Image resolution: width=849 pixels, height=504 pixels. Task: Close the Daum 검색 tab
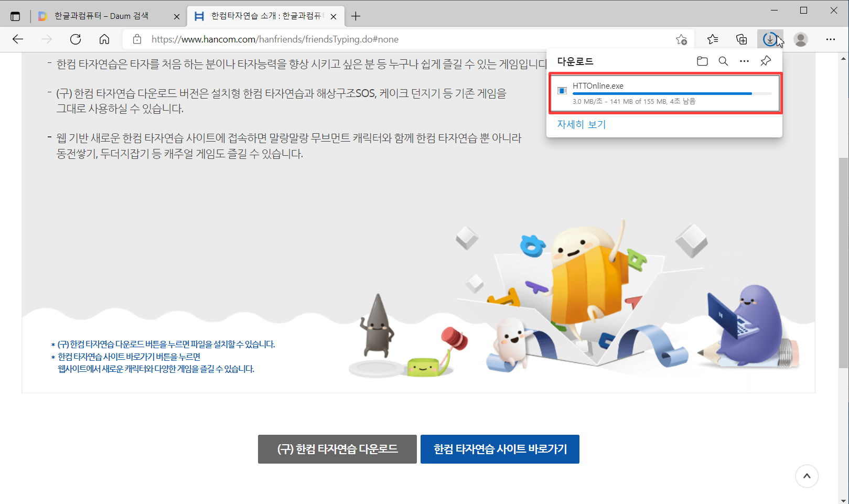177,17
